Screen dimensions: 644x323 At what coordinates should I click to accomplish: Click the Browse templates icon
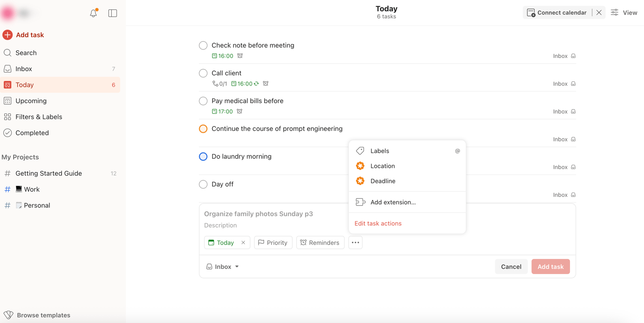pos(8,315)
